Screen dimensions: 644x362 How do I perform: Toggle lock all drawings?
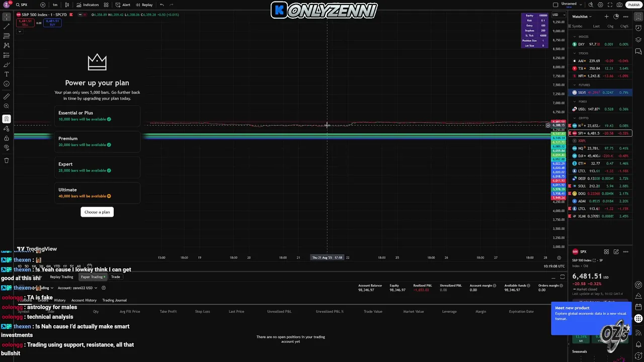(7, 138)
